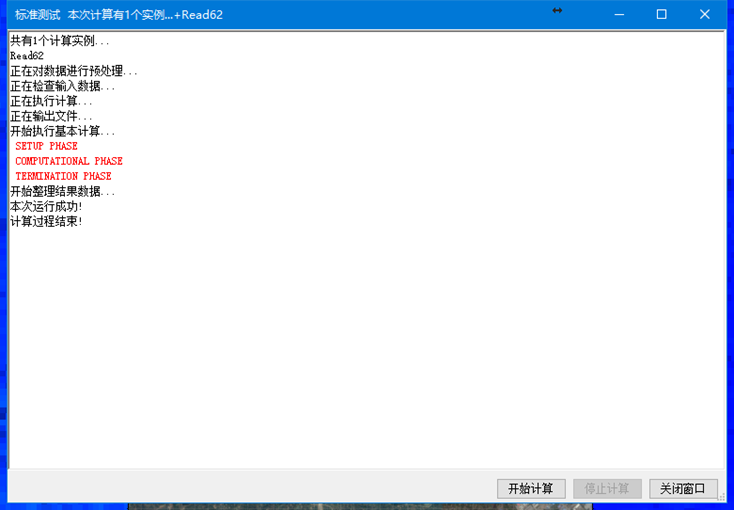The width and height of the screenshot is (734, 510).
Task: Select the Read62 line in log
Action: [27, 56]
